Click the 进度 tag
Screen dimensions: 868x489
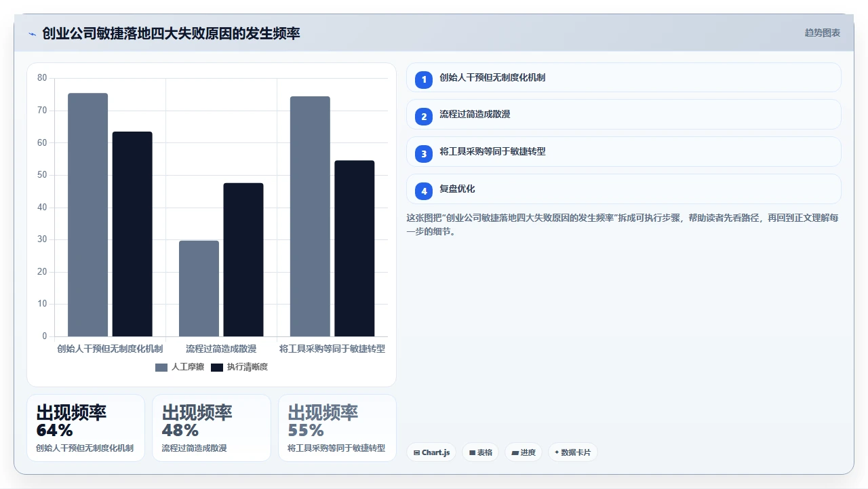[x=524, y=452]
